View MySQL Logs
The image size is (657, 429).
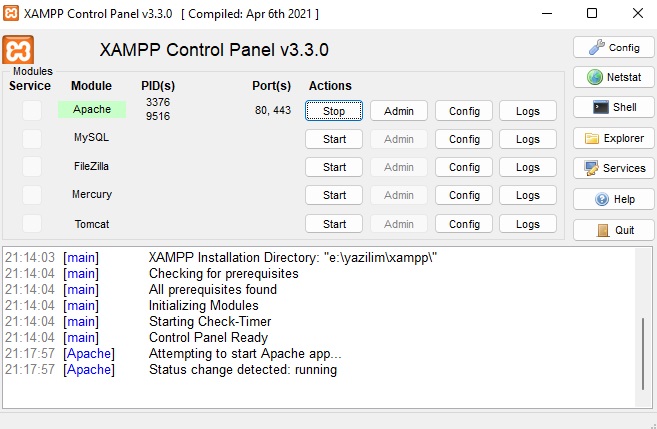(x=528, y=139)
